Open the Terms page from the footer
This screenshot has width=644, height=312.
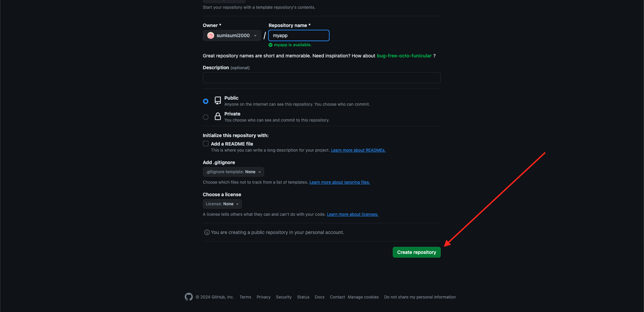[245, 297]
